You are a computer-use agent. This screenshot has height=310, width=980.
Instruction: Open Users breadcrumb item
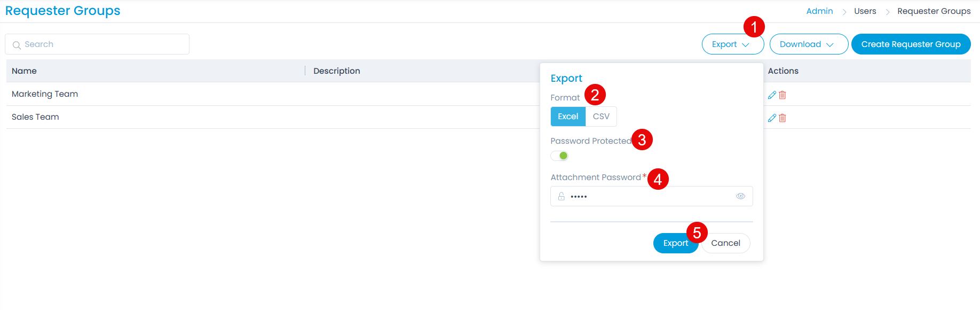point(865,11)
